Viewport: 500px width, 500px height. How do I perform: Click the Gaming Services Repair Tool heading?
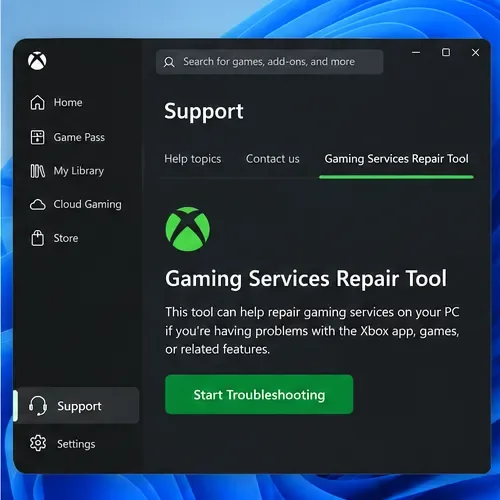(x=306, y=279)
